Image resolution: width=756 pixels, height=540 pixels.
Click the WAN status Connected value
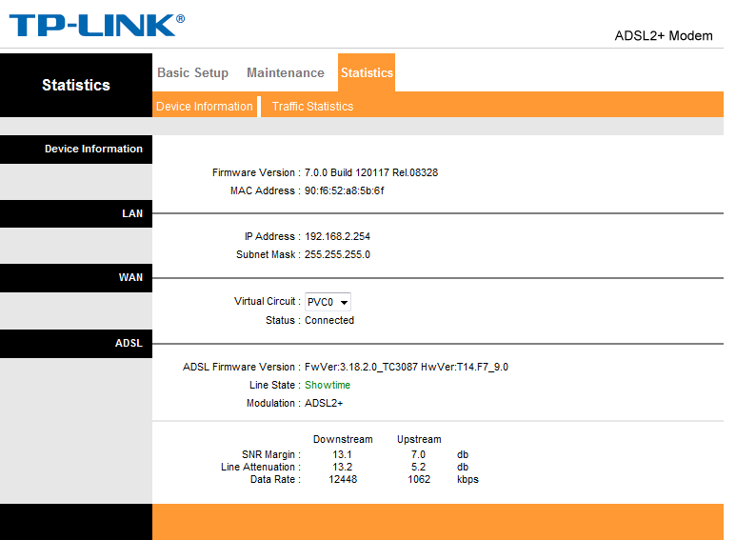coord(329,320)
